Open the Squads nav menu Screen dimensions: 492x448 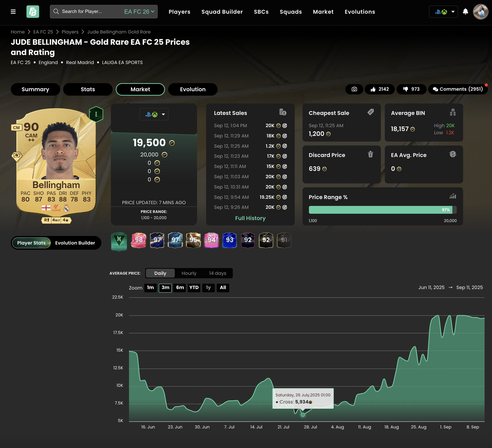coord(291,12)
